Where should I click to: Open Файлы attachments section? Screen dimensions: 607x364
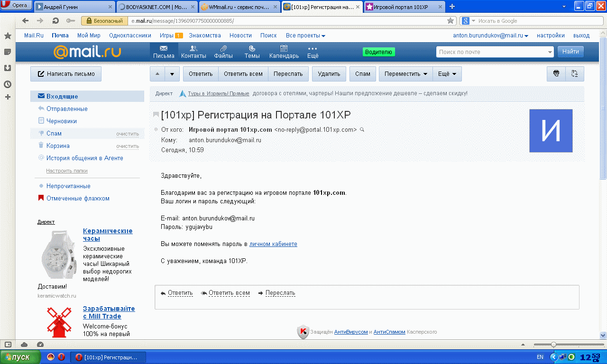[223, 52]
